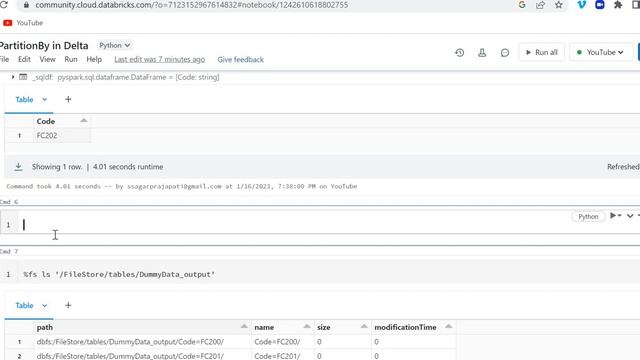
Task: Click Python language pill in Cmd 6
Action: tap(588, 217)
